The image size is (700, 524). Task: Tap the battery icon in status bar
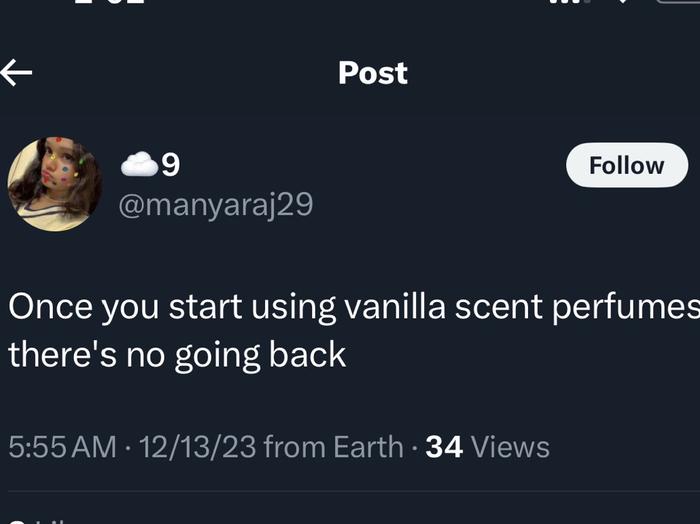(x=680, y=3)
